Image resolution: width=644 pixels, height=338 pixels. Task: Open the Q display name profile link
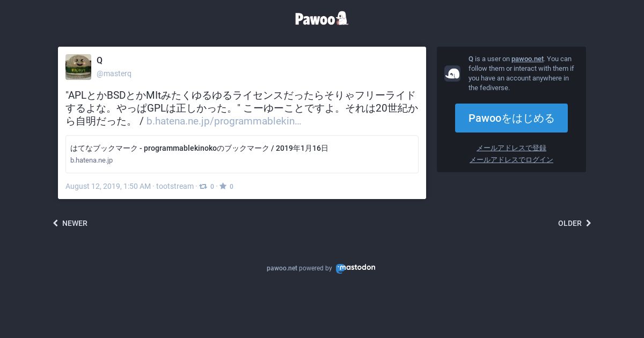(x=99, y=60)
